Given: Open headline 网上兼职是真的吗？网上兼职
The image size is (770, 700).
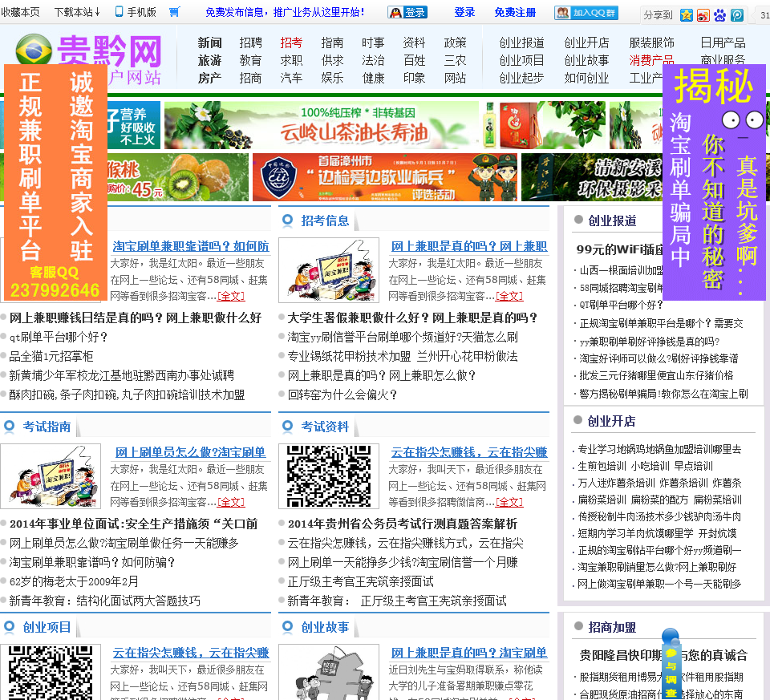Looking at the screenshot, I should (469, 246).
